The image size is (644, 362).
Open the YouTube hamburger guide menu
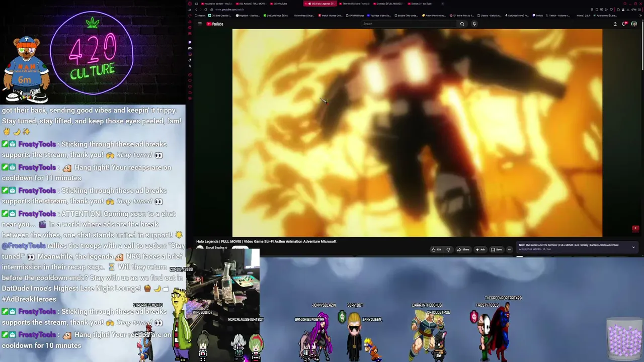point(200,24)
